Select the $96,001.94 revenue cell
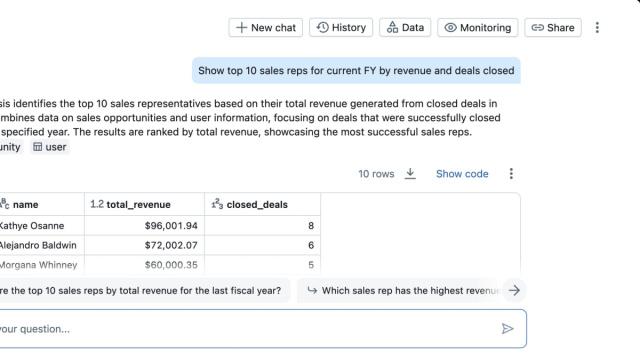Screen dimensions: 640x360 pos(144,226)
